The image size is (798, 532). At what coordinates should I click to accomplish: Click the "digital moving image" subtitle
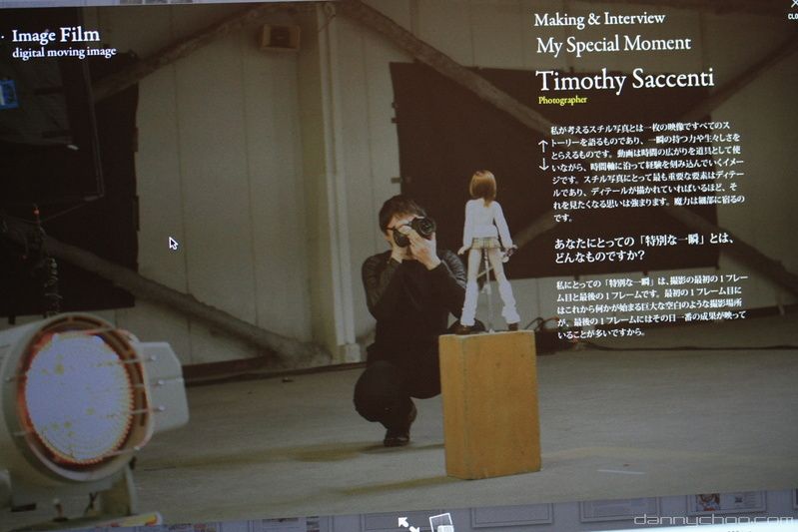(64, 53)
